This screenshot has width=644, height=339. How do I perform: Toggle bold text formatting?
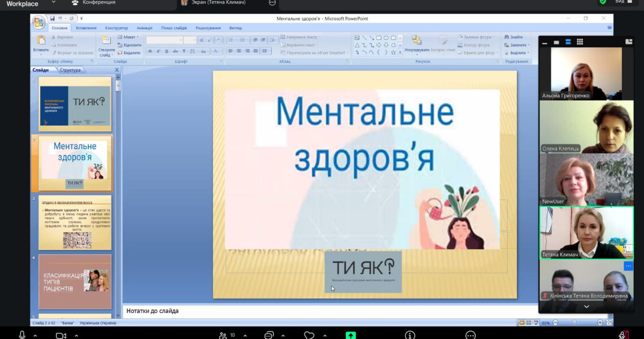coord(150,51)
